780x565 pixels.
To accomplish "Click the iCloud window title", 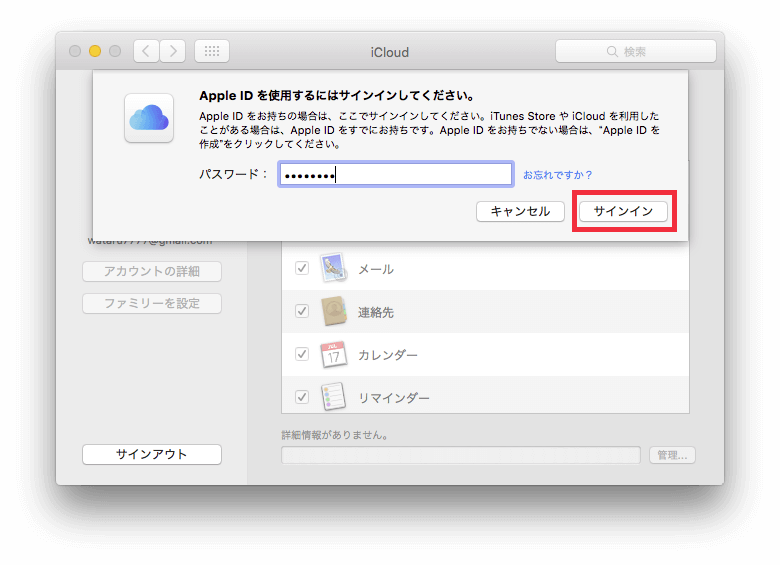I will 390,52.
